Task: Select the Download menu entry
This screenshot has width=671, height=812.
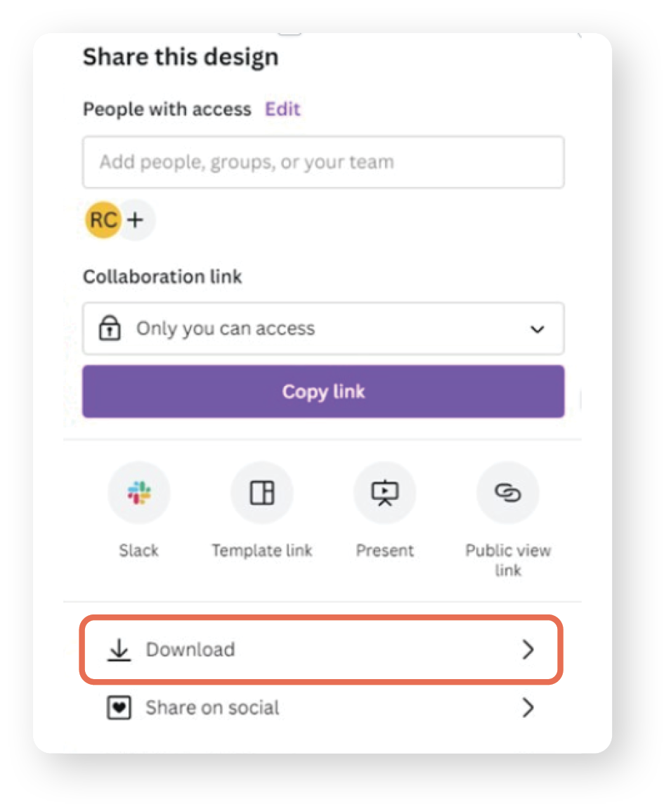Action: (190, 650)
